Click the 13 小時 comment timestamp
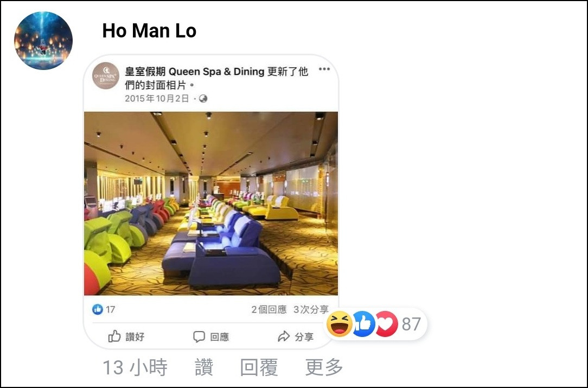This screenshot has height=388, width=588. point(135,367)
